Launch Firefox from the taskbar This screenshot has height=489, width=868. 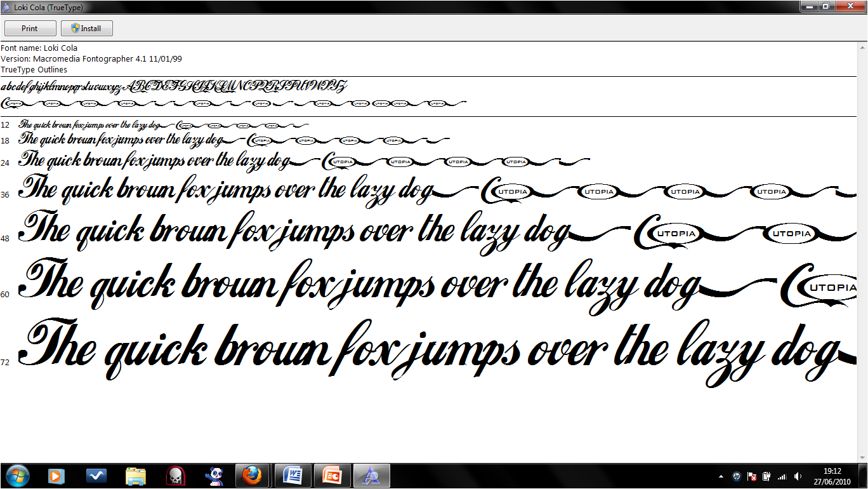pos(253,475)
